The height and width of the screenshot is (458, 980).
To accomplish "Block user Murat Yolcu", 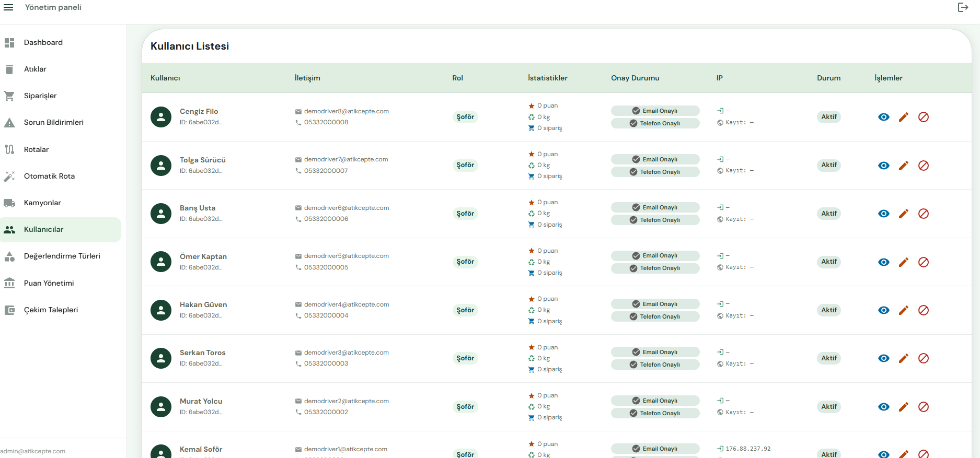I will (924, 407).
